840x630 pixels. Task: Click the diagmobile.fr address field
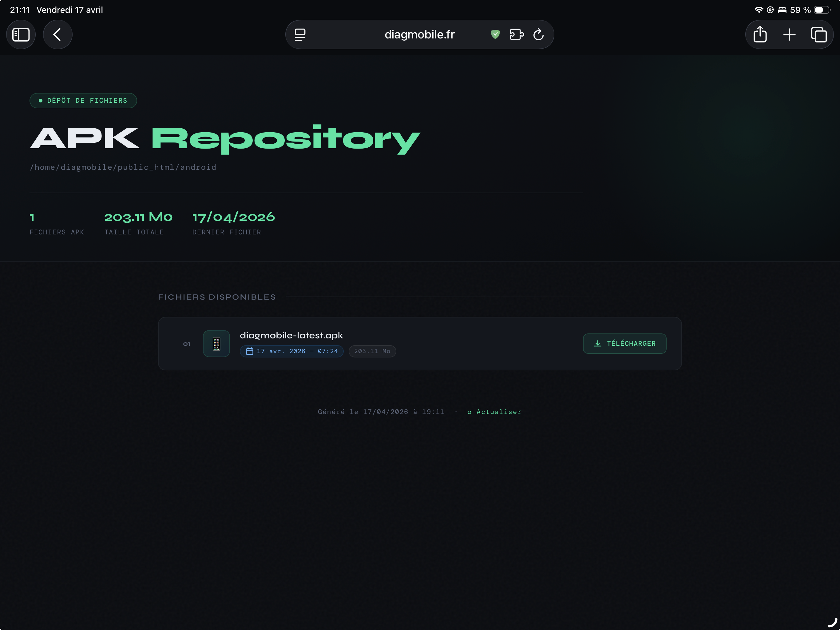point(419,34)
